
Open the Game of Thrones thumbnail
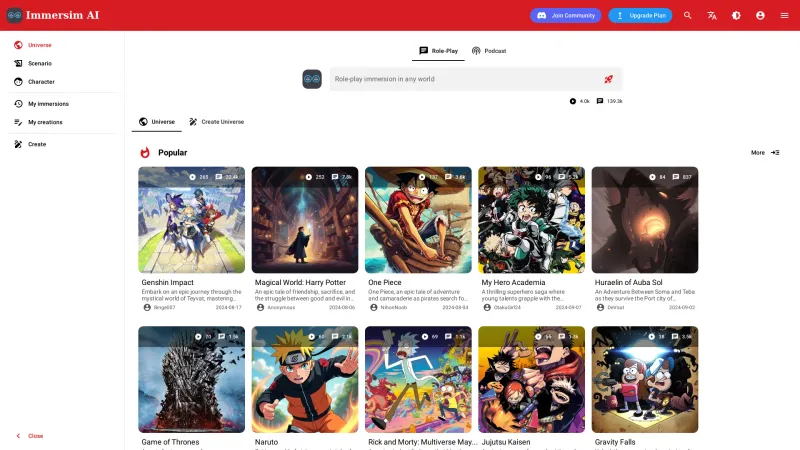tap(191, 380)
